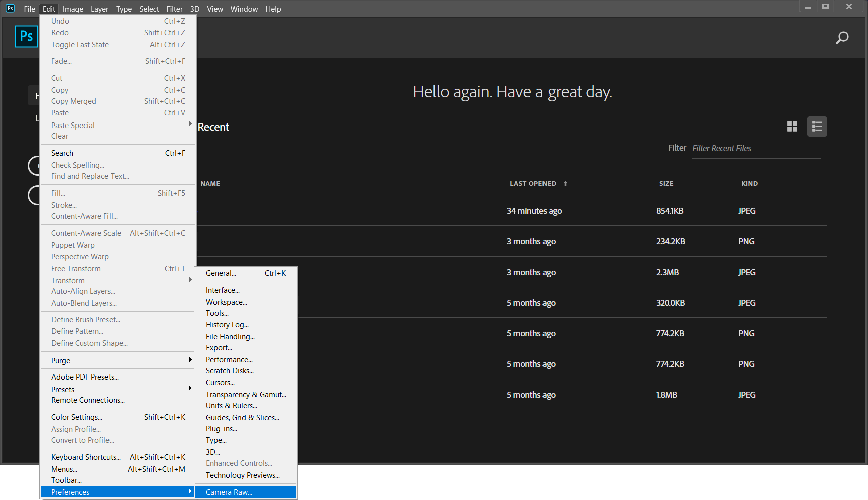Viewport: 868px width, 500px height.
Task: Click the Photoshop home logo
Action: pyautogui.click(x=26, y=36)
